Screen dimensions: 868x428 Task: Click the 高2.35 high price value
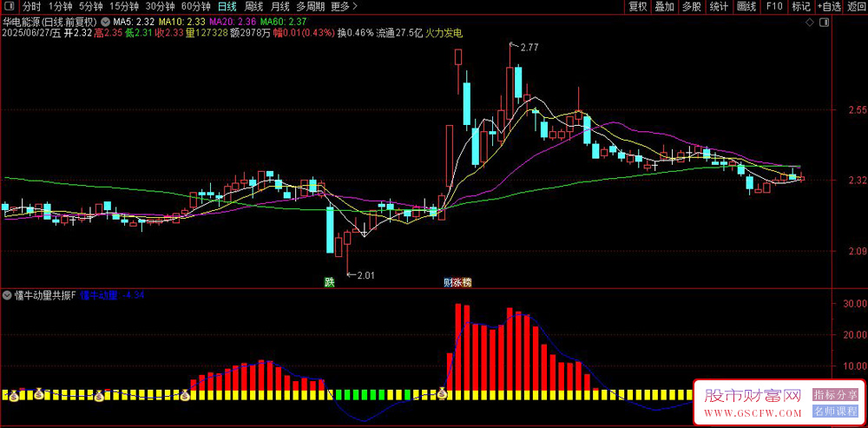click(x=108, y=33)
